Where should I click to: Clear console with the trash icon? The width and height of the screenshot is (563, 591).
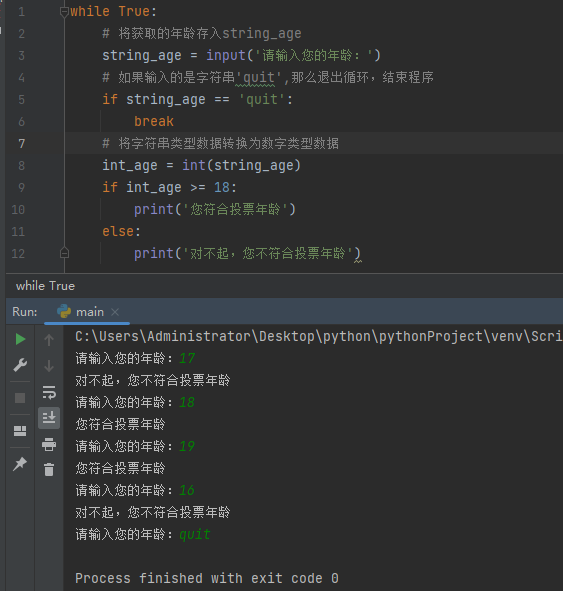point(49,470)
